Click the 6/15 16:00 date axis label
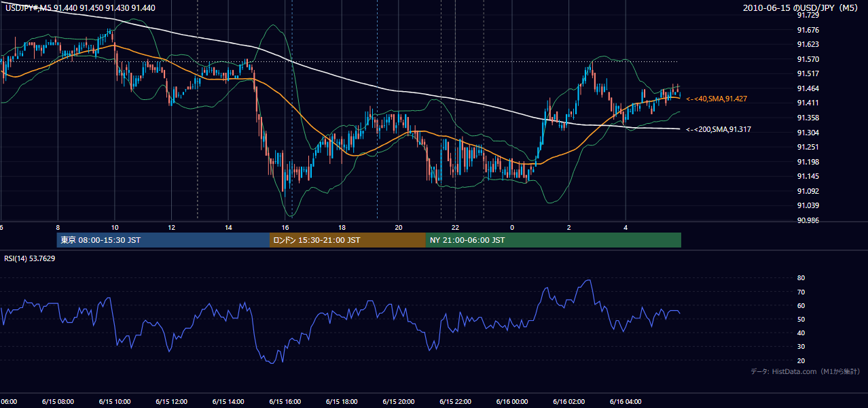 [285, 401]
